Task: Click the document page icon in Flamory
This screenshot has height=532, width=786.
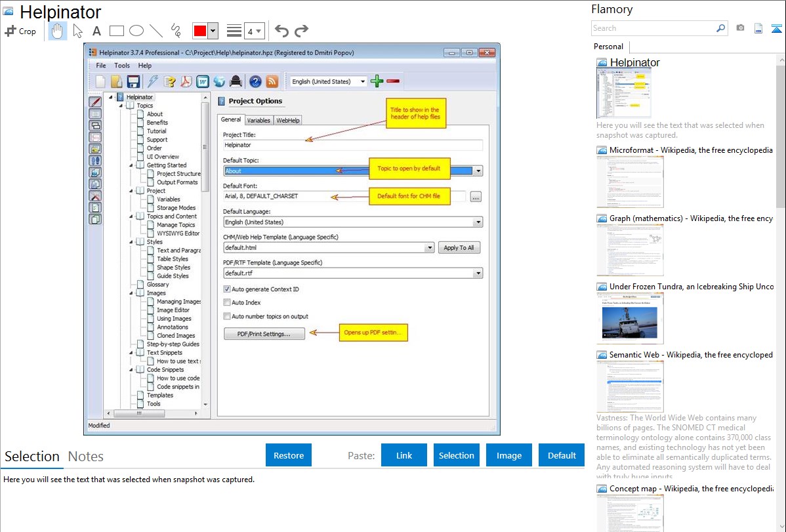Action: tap(758, 28)
